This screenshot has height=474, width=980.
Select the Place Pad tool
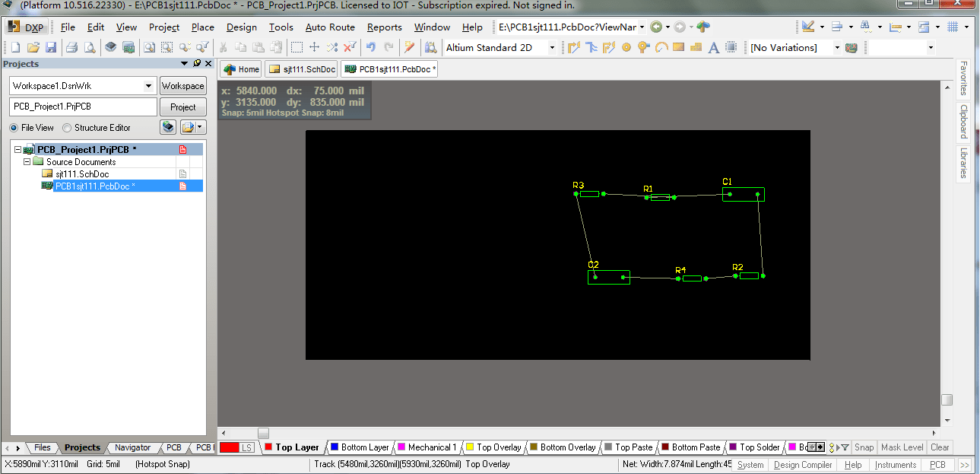626,47
